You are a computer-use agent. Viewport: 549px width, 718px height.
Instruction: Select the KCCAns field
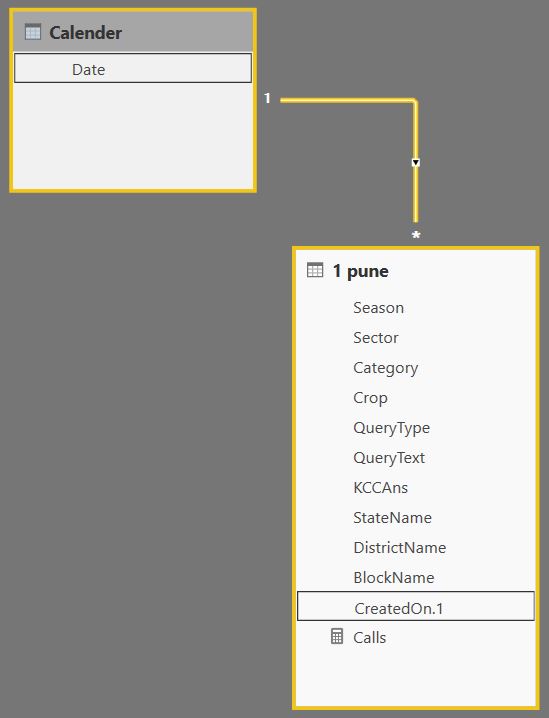tap(380, 488)
